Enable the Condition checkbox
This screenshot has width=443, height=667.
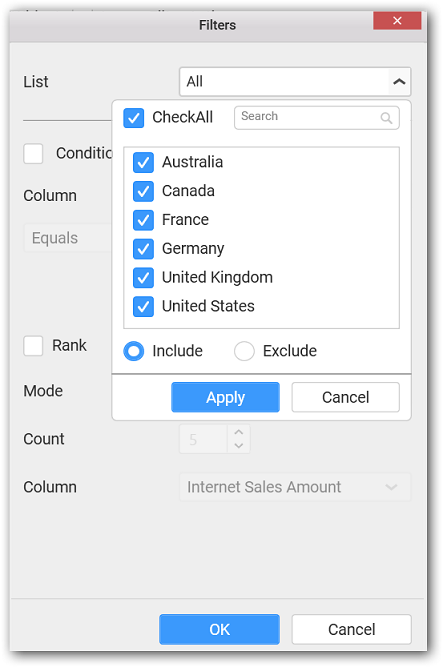33,153
